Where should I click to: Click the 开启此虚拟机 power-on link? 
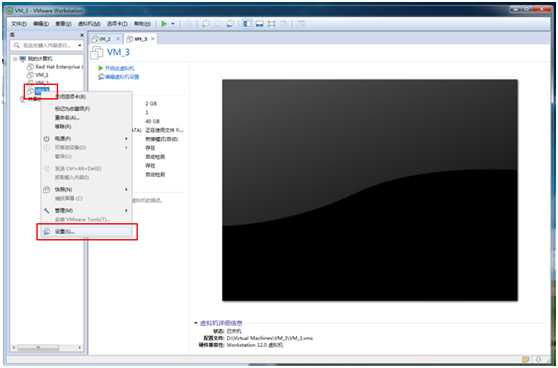point(120,68)
